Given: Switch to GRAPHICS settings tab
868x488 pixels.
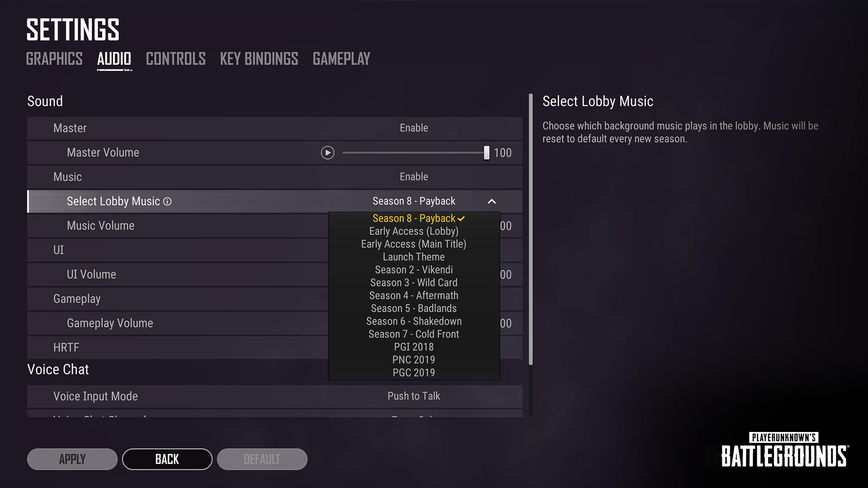Looking at the screenshot, I should click(x=54, y=58).
